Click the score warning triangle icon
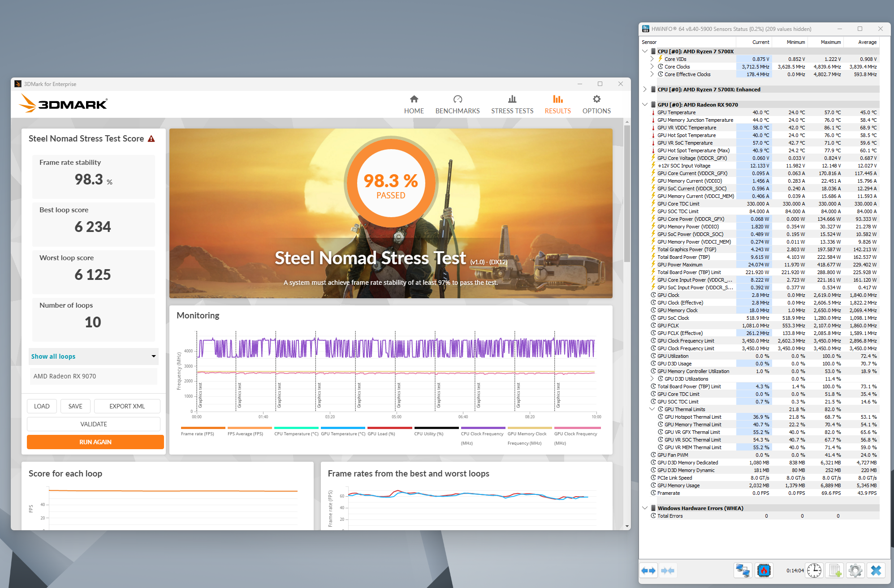 click(x=151, y=139)
